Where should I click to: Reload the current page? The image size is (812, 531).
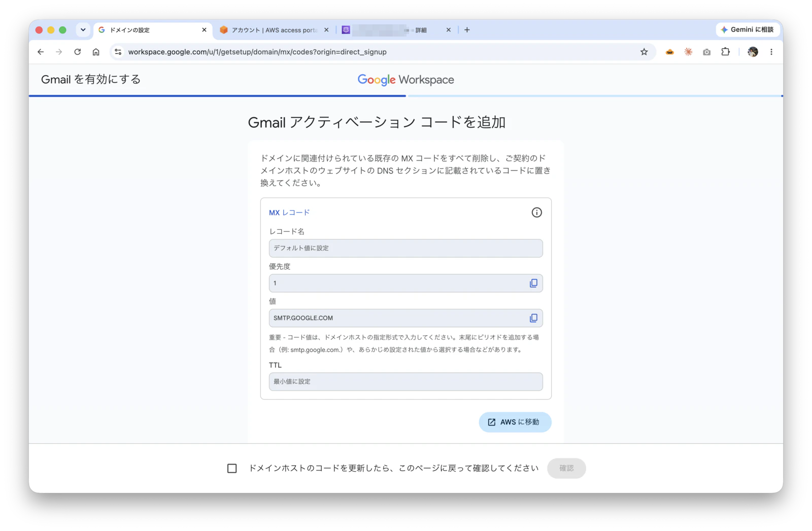click(78, 52)
